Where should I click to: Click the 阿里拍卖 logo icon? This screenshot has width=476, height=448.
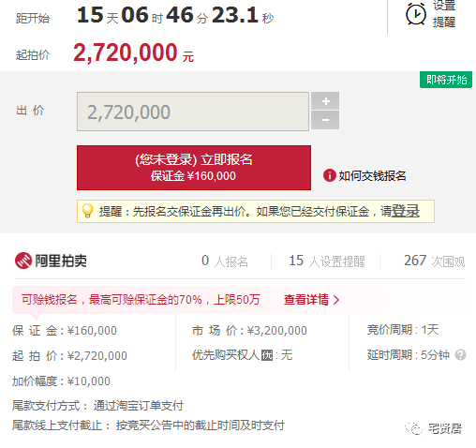tap(23, 261)
